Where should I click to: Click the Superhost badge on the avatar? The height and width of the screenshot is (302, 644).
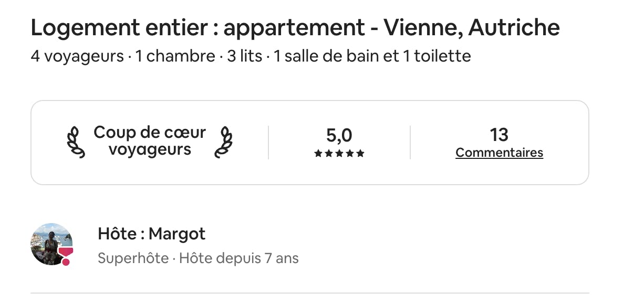coord(65,256)
